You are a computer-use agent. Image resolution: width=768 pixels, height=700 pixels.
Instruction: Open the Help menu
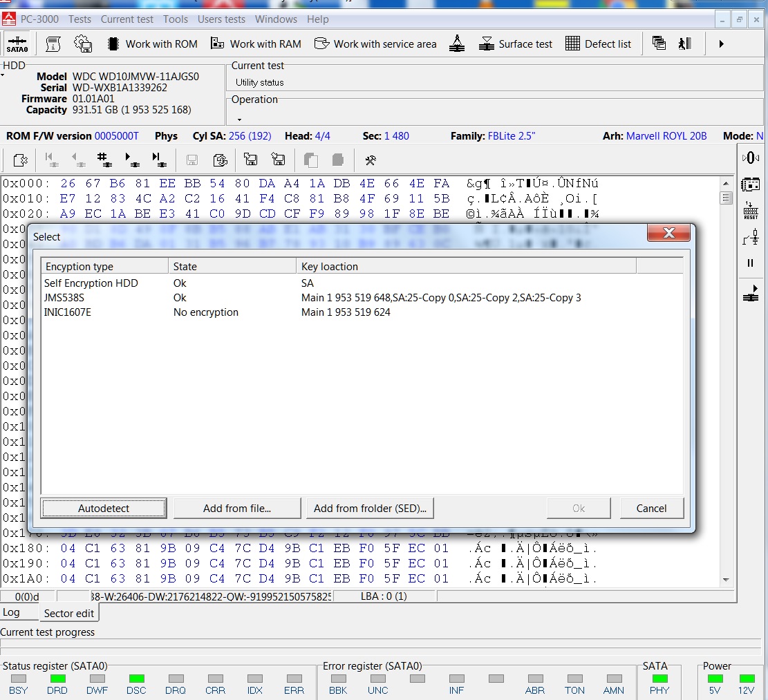318,19
